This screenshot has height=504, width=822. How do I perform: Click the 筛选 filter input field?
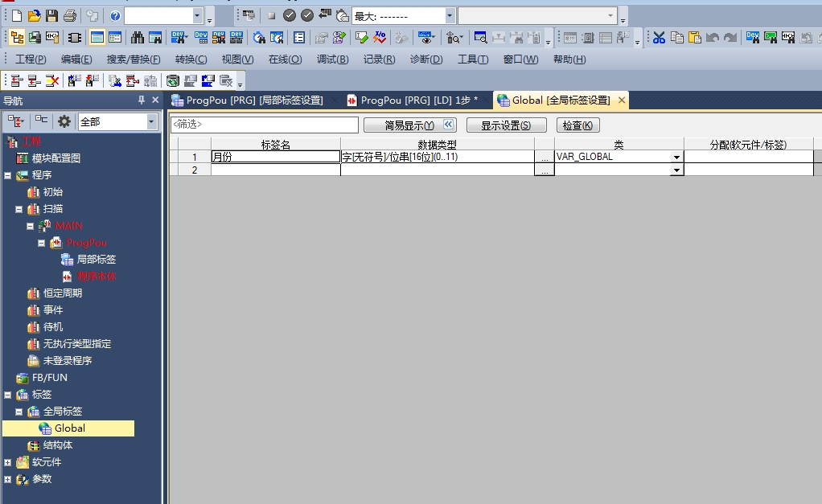(x=264, y=125)
